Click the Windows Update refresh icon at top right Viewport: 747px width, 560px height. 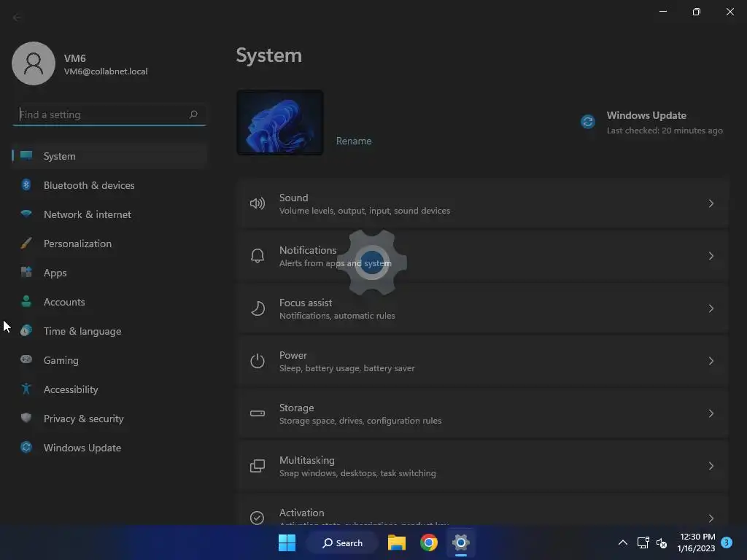pyautogui.click(x=588, y=122)
